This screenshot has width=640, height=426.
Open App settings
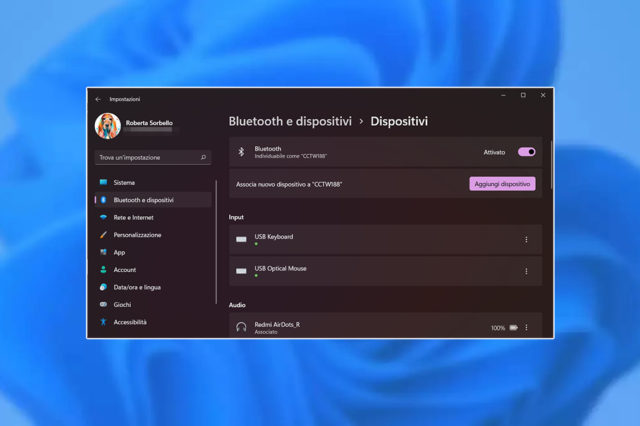pos(153,253)
